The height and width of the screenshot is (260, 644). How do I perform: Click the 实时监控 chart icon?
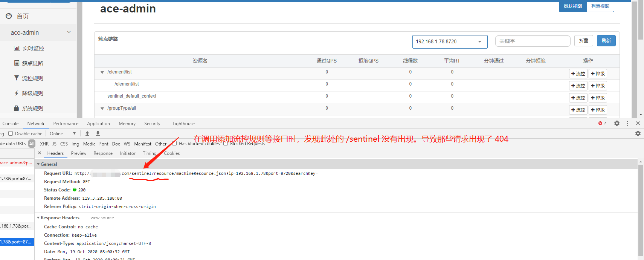[17, 48]
